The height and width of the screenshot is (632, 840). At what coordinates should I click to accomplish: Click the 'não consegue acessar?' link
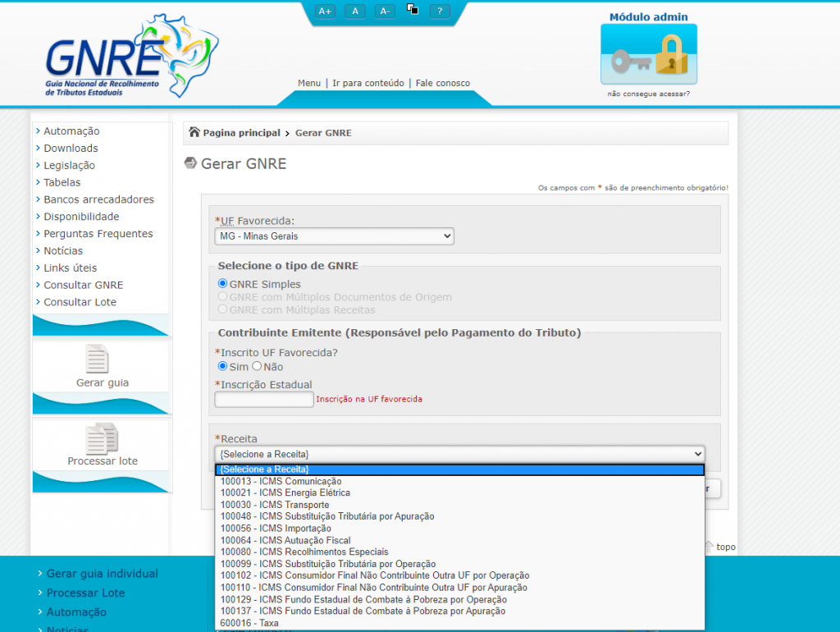pyautogui.click(x=648, y=94)
